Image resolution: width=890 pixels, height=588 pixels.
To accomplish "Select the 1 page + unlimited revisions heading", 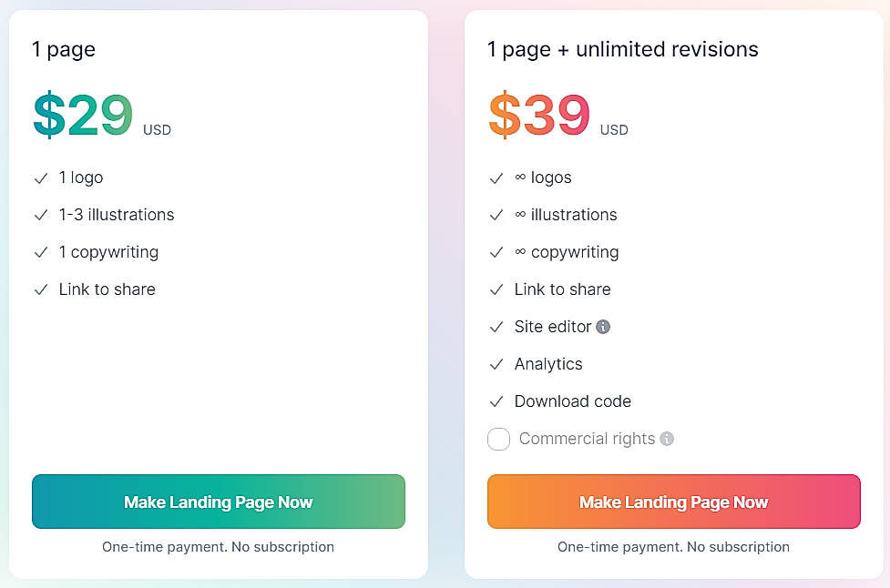I will pyautogui.click(x=622, y=50).
